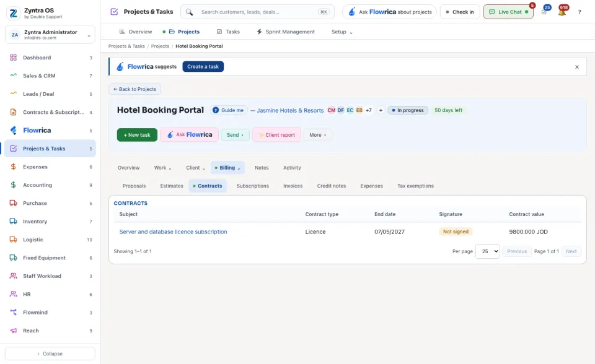Screen dimensions: 595x364
Task: Click the Not signed signature badge
Action: 456,232
